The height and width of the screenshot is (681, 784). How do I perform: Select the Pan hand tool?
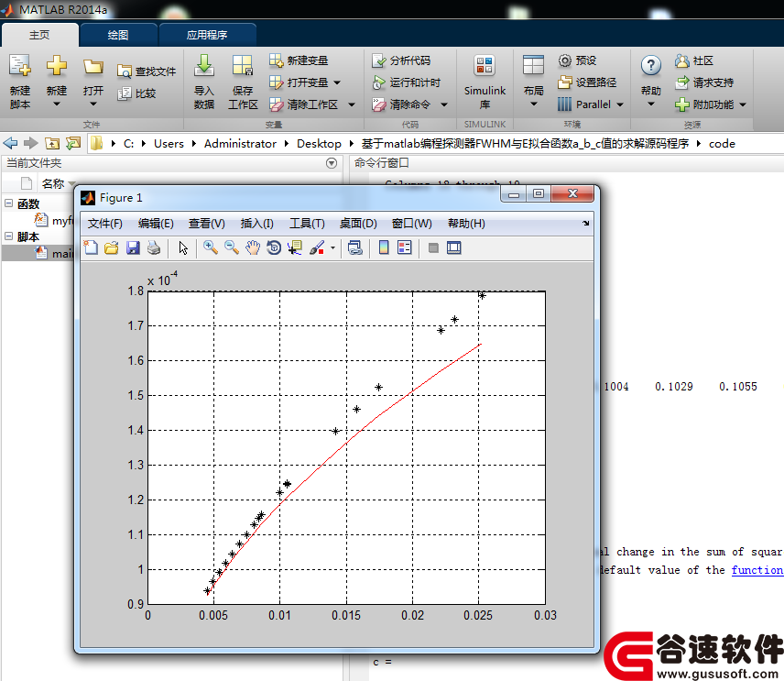(x=253, y=247)
